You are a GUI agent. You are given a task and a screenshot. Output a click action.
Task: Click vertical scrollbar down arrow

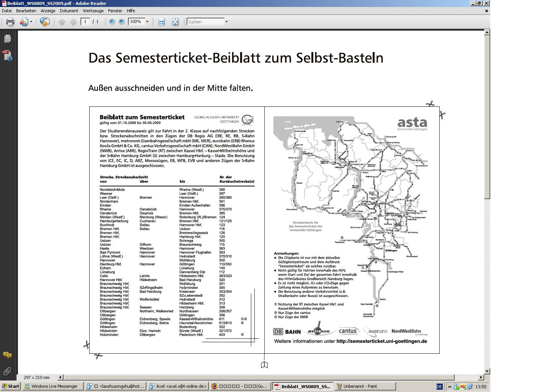tap(487, 371)
